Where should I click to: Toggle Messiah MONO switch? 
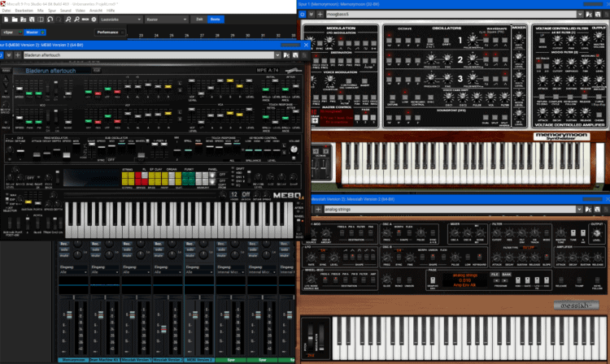tap(399, 279)
